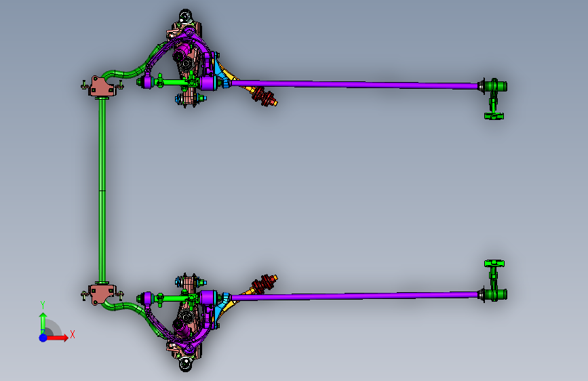Select the black ball joint at the model's top
The image size is (588, 381).
pyautogui.click(x=185, y=17)
